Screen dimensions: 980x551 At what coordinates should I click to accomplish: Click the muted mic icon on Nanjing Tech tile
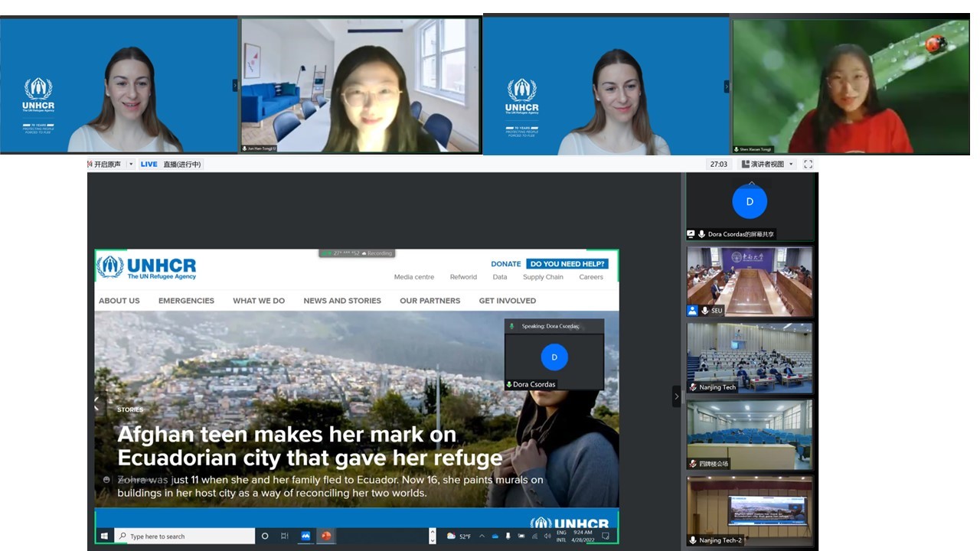693,387
